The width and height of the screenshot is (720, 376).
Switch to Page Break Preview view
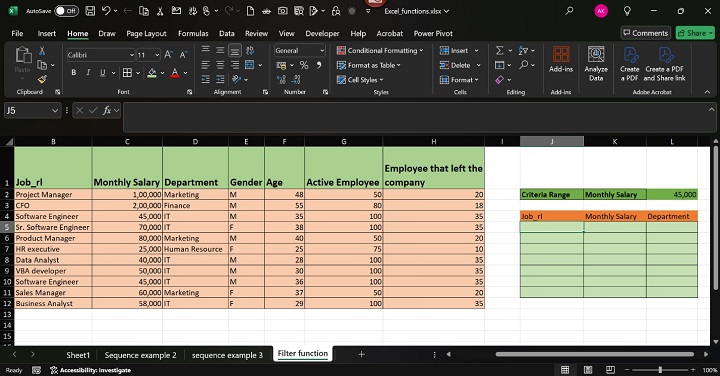[x=610, y=370]
